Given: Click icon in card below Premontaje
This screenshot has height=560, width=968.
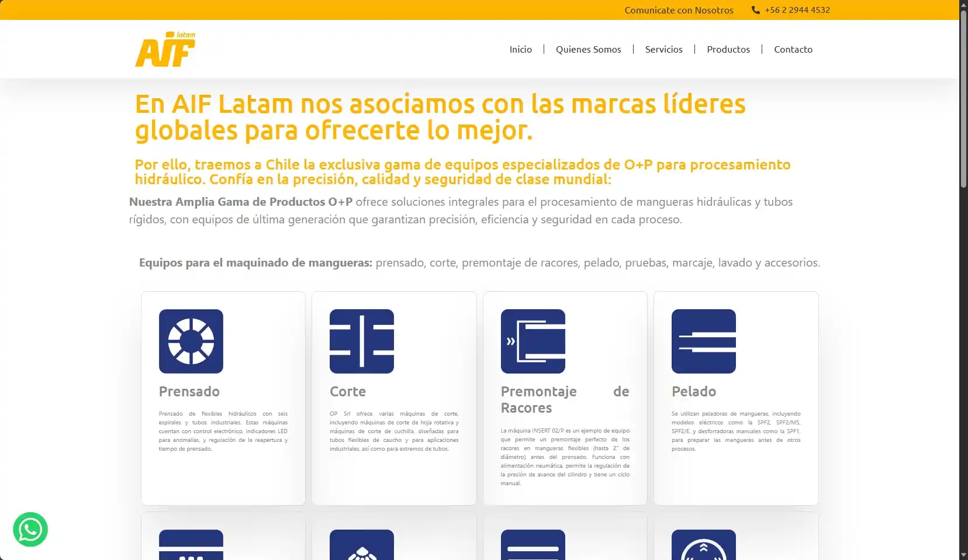Looking at the screenshot, I should tap(533, 545).
